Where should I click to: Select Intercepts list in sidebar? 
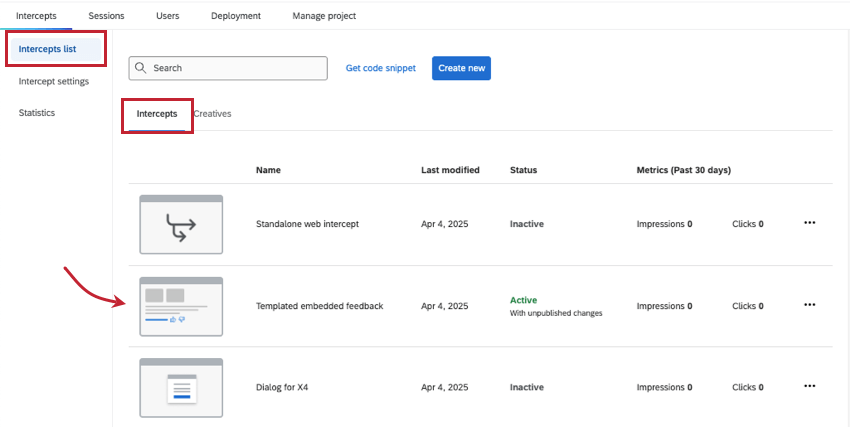pos(47,49)
